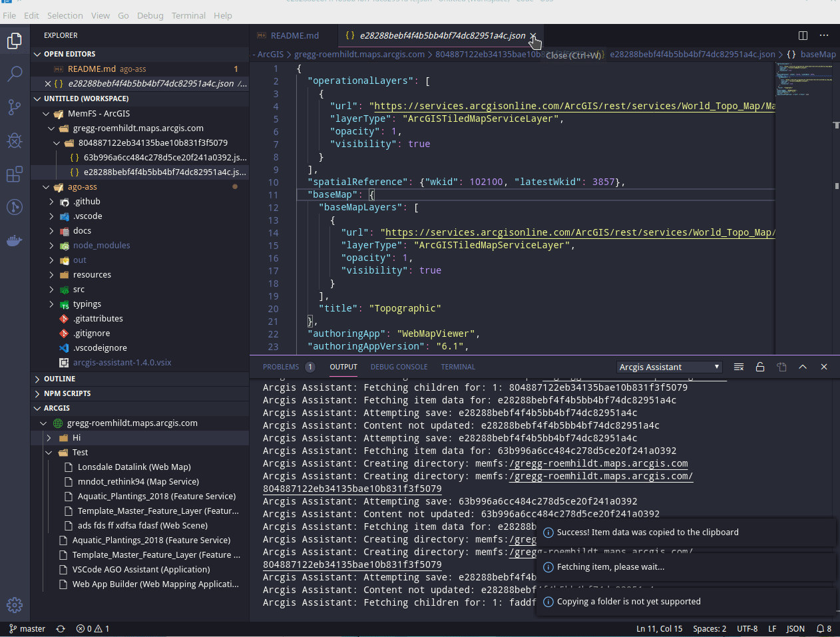Open the Search view icon
The height and width of the screenshot is (637, 840).
click(15, 74)
